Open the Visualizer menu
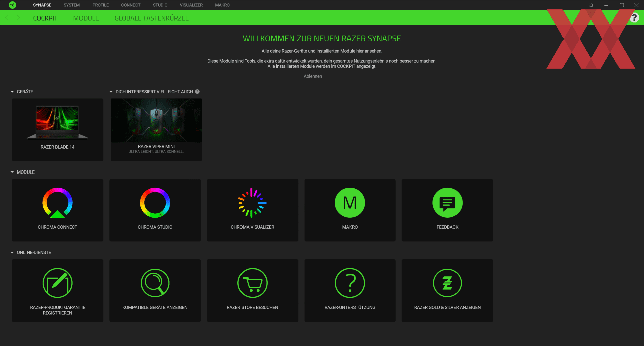This screenshot has width=644, height=346. (191, 5)
